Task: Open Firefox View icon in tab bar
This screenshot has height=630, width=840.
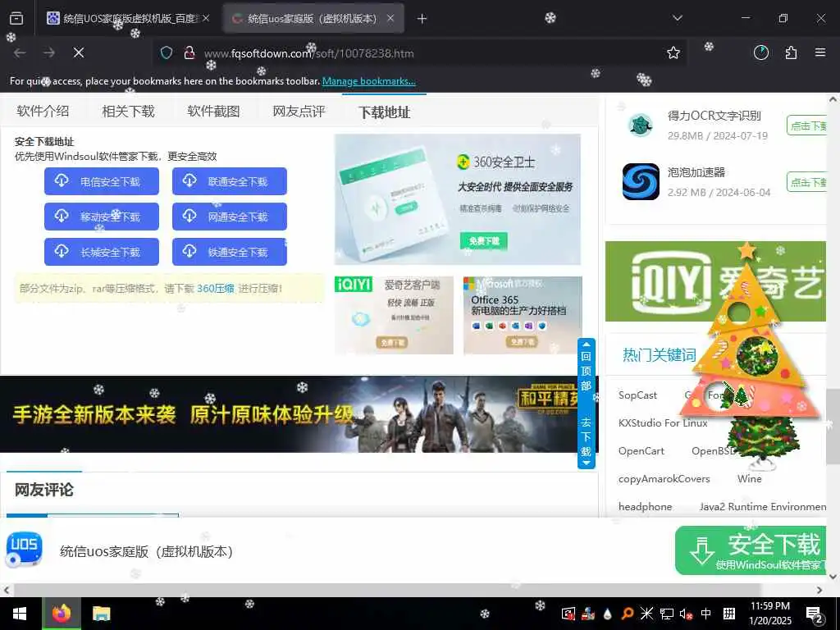Action: coord(16,19)
